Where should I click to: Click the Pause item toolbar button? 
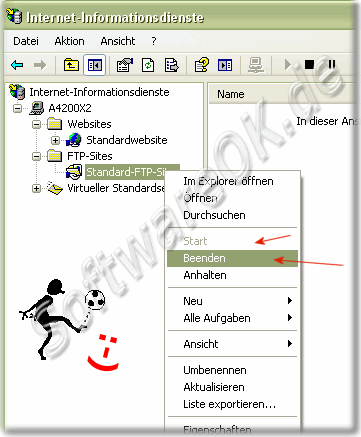pos(332,64)
